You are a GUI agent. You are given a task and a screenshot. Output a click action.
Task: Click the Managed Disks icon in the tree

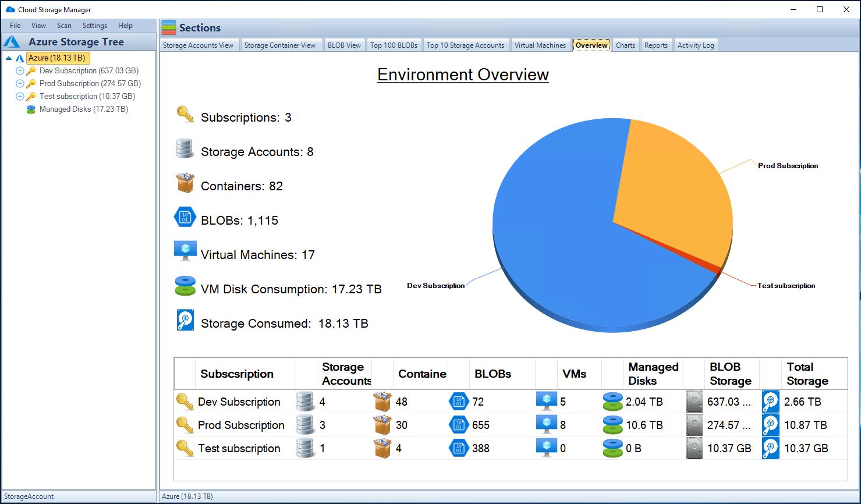click(31, 109)
